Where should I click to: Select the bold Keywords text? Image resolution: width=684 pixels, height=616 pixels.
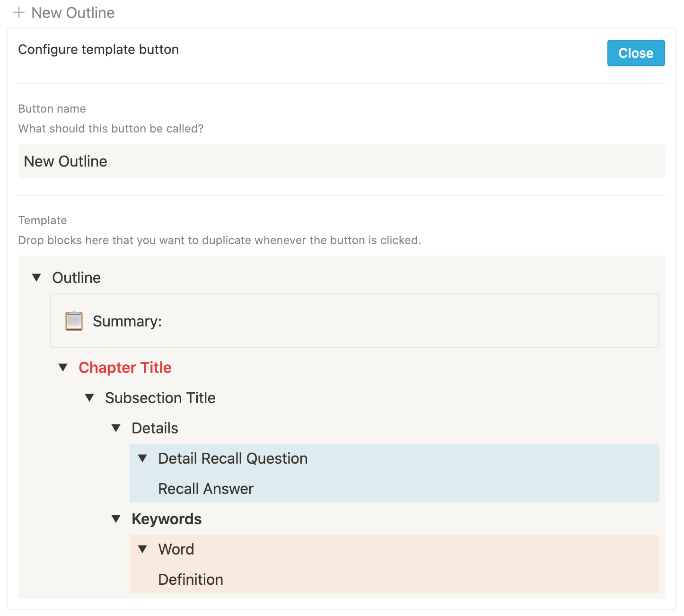(x=167, y=519)
